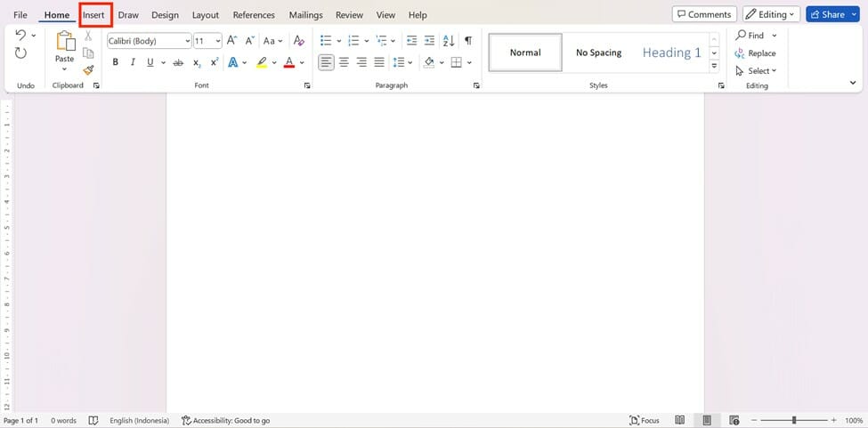Decrease indent of paragraph

point(412,40)
